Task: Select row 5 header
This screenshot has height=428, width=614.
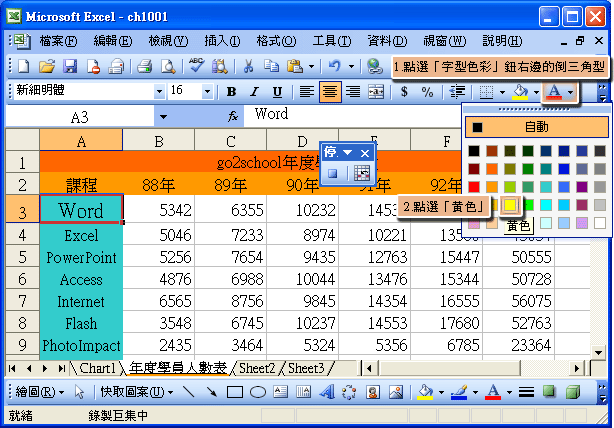Action: coord(22,256)
